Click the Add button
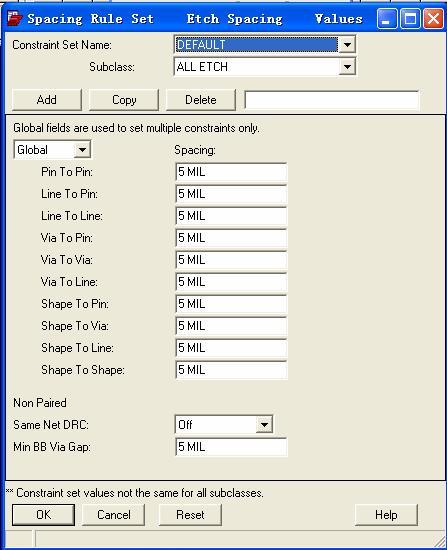The width and height of the screenshot is (447, 550). click(47, 100)
